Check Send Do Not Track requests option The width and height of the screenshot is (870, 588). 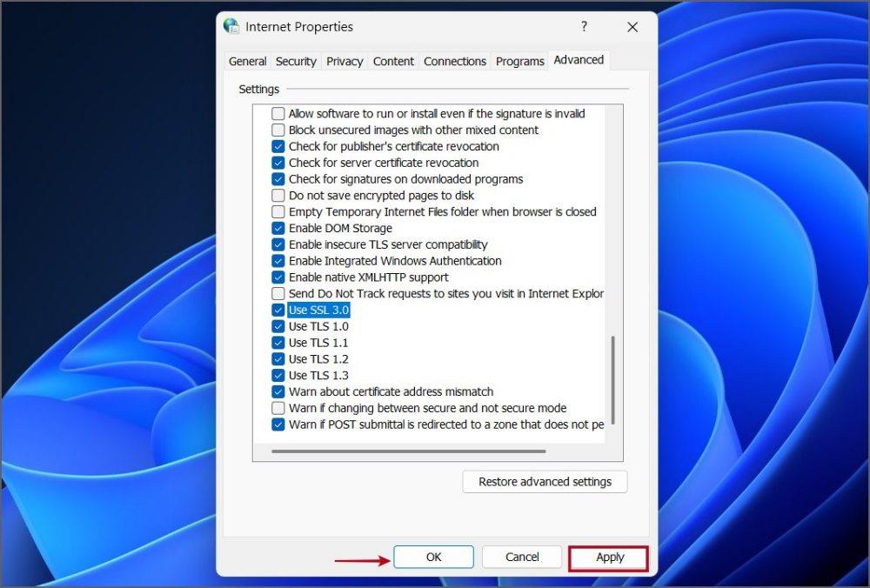[x=278, y=293]
